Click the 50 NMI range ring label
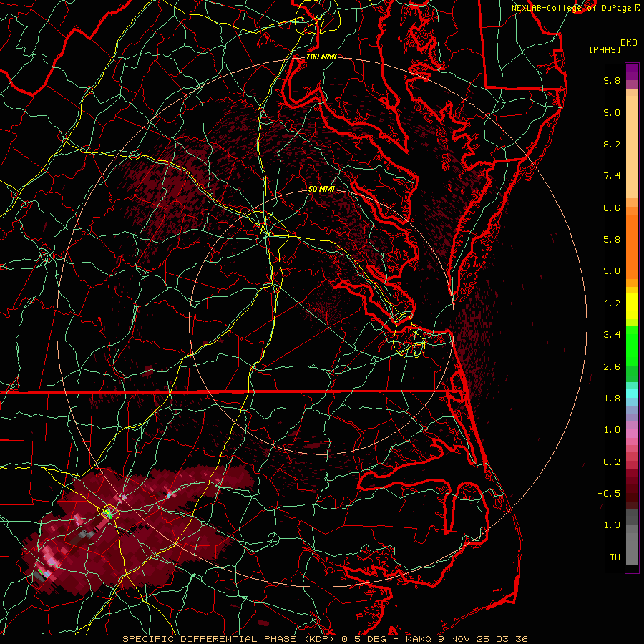Viewport: 644px width, 644px height. [321, 189]
